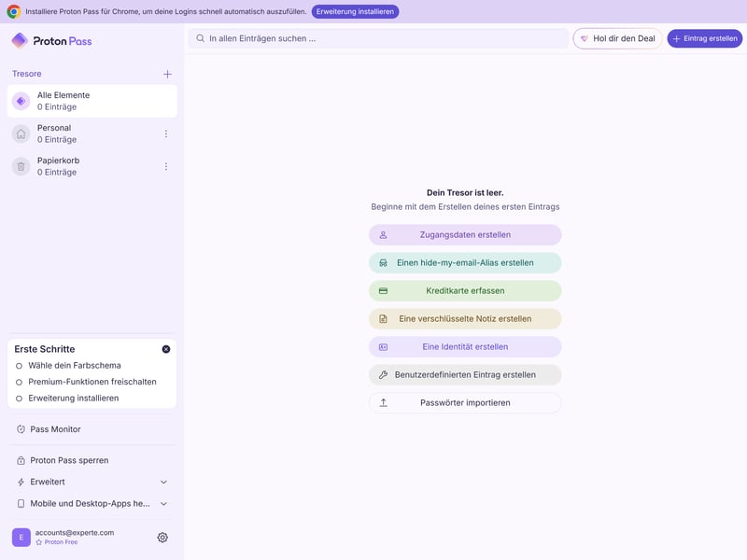Select Alle Elemente vault row
This screenshot has width=747, height=560.
pos(92,101)
